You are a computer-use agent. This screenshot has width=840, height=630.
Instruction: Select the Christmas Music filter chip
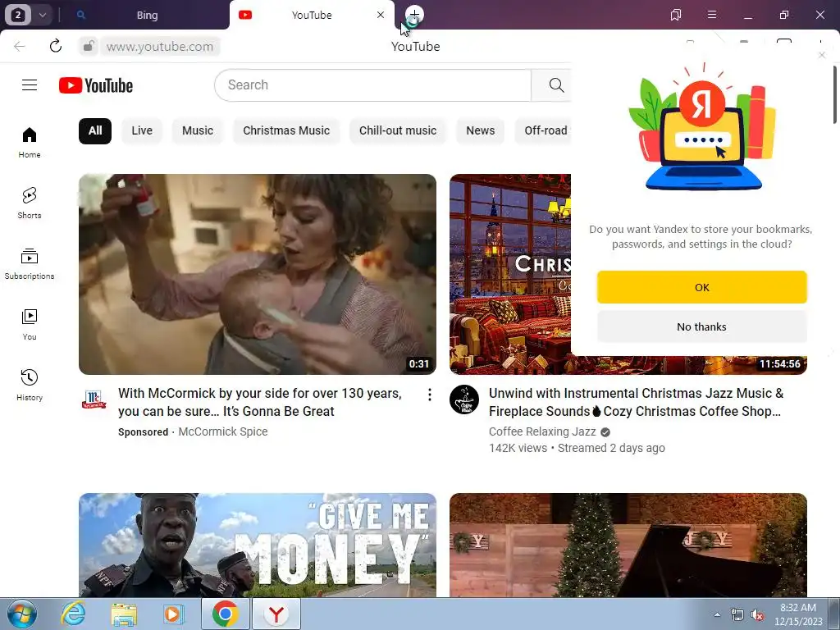pos(286,130)
